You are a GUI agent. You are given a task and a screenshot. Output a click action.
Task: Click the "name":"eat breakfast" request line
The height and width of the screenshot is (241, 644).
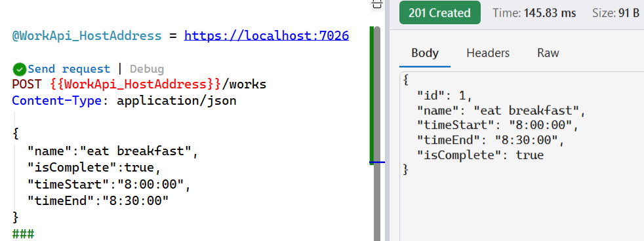[x=113, y=151]
